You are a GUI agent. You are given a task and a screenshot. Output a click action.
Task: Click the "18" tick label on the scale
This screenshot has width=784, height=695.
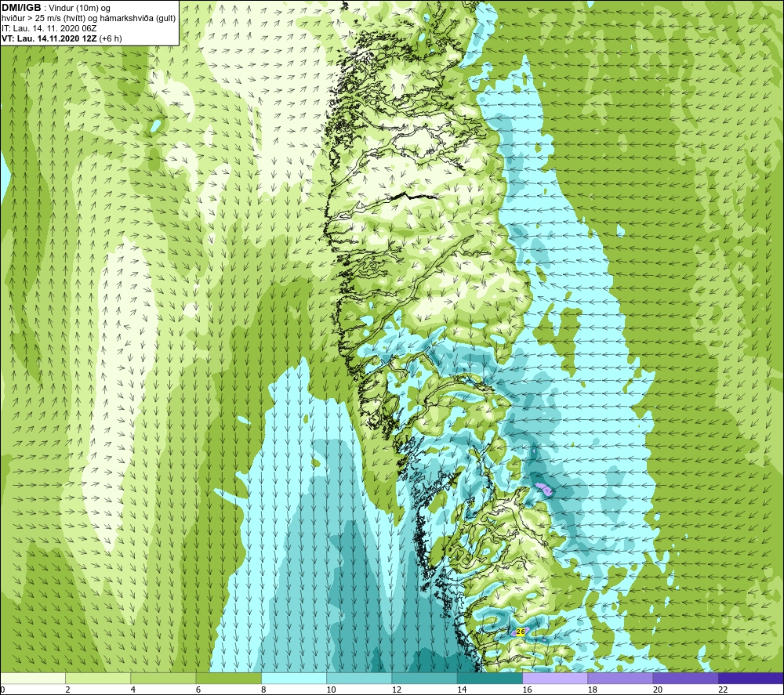tap(593, 690)
